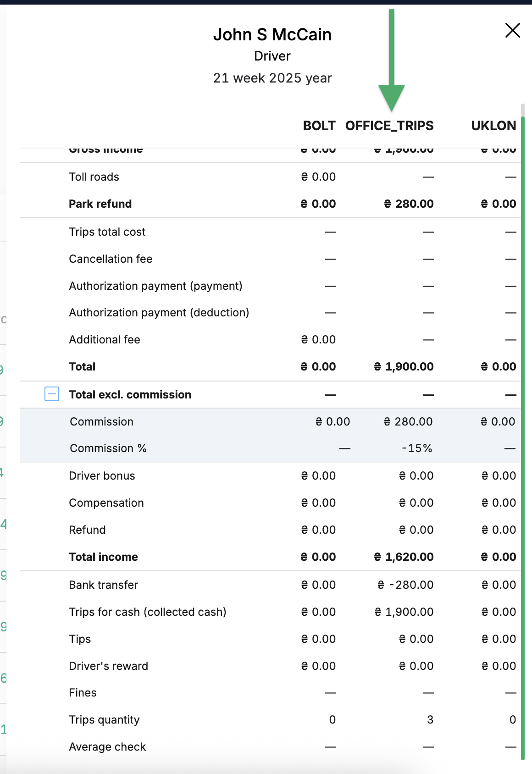Select the Total income value ₴ 1,620.00
Viewport: 532px width, 774px height.
coord(404,557)
